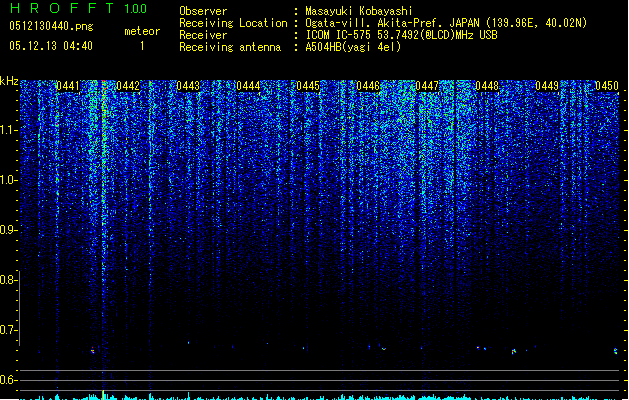Click the 1.1 frequency axis label
629x400 pixels.
click(8, 130)
